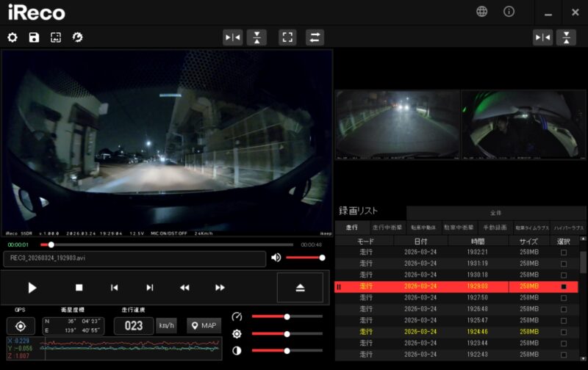Click the eject button to open file
588x370 pixels.
[x=300, y=288]
